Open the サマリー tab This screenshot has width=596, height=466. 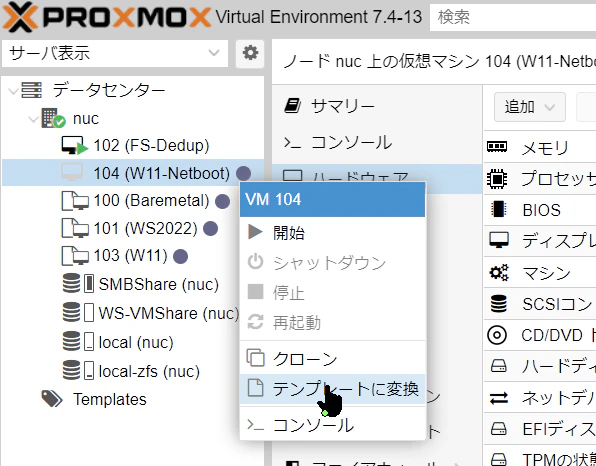pyautogui.click(x=377, y=106)
